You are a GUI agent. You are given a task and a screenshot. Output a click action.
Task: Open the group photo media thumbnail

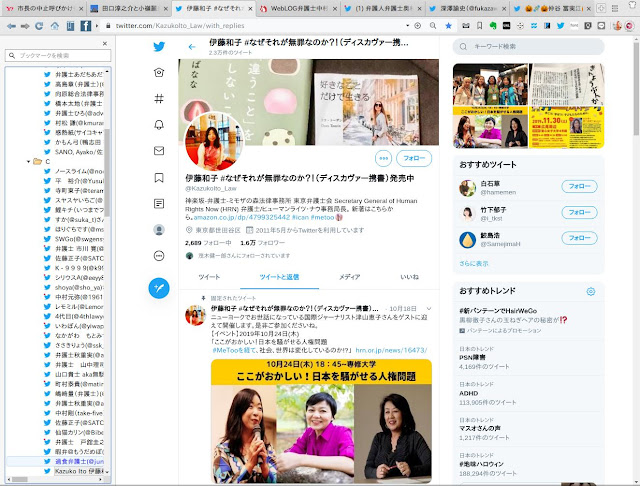pyautogui.click(x=490, y=84)
